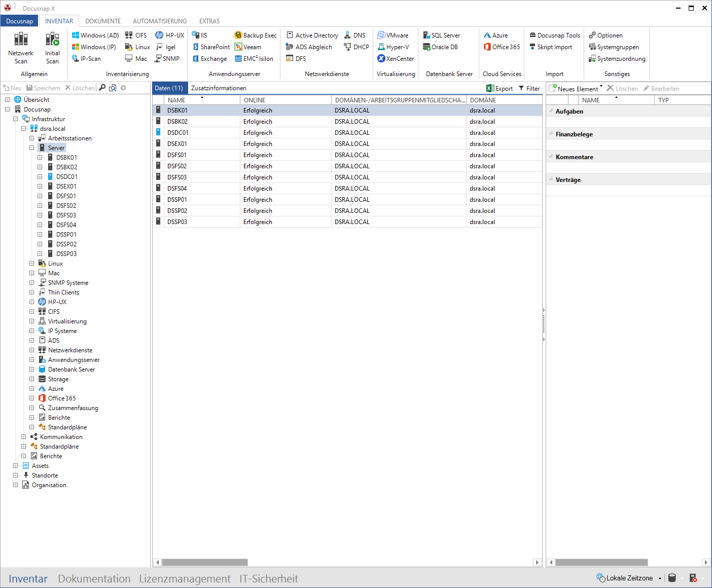Screen dimensions: 712x588
Task: Open HP-UX inventory in the ribbon
Action: pyautogui.click(x=170, y=35)
